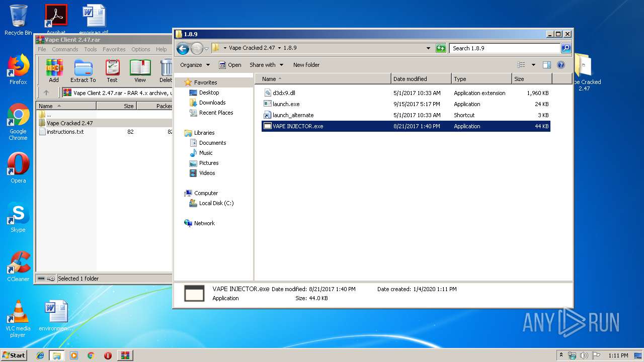Image resolution: width=644 pixels, height=362 pixels.
Task: Click the Add icon in WinRAR toolbar
Action: pyautogui.click(x=54, y=70)
